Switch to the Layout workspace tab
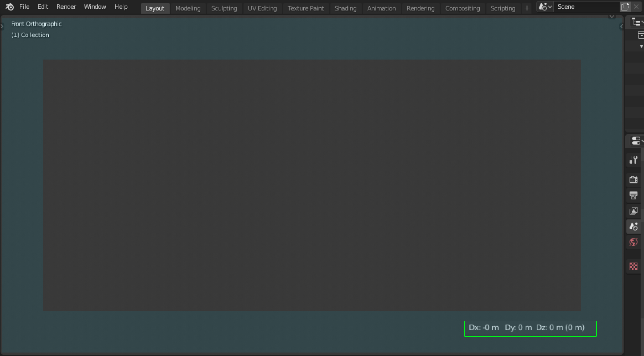Image resolution: width=644 pixels, height=356 pixels. [155, 8]
